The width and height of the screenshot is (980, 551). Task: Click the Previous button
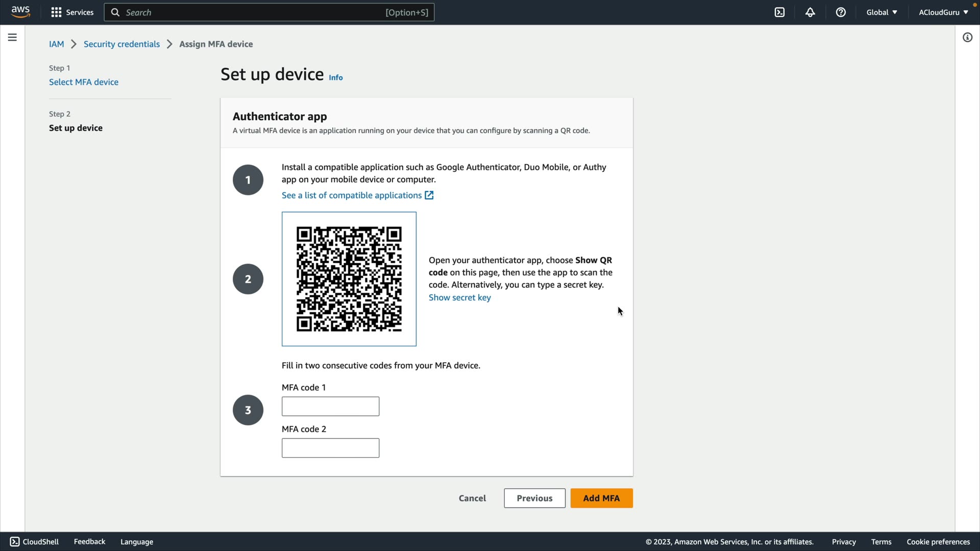point(534,498)
